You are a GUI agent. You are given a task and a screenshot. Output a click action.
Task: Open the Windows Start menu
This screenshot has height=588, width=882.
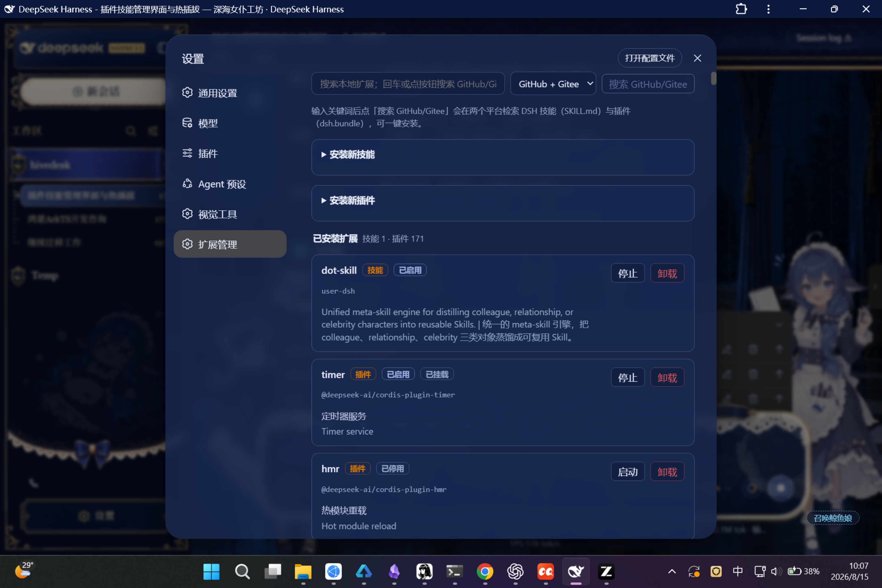pos(211,572)
